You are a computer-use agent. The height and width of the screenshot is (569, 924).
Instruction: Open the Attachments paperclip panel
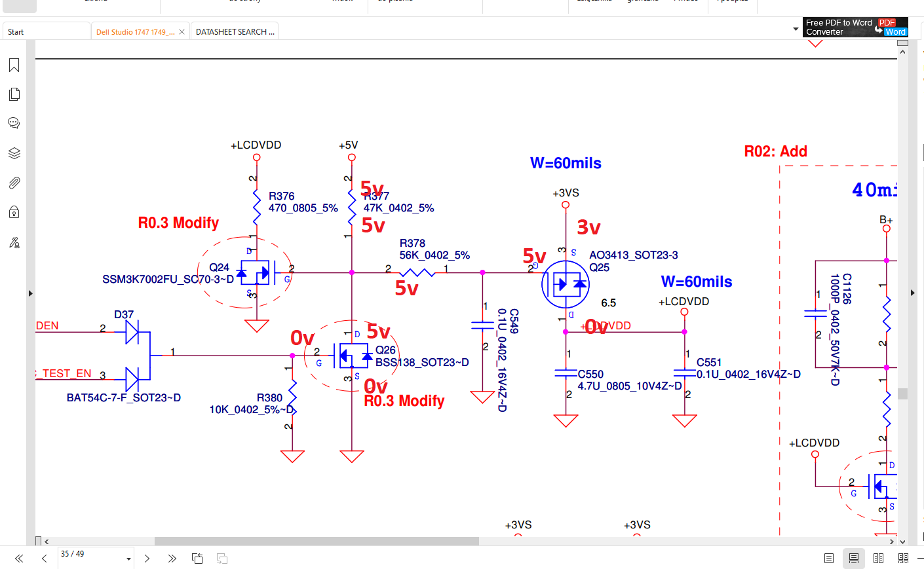click(14, 183)
